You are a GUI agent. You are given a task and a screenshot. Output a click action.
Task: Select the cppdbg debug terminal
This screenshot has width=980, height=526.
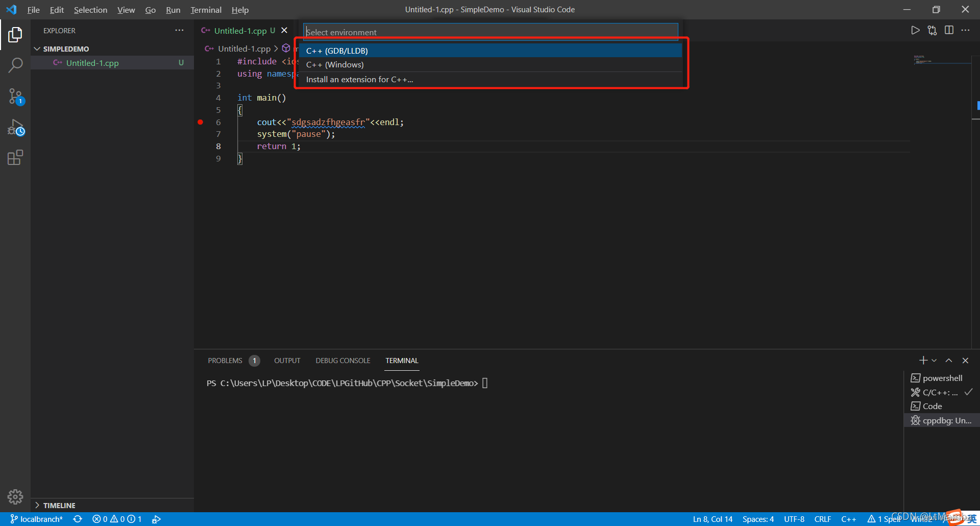[x=942, y=420]
